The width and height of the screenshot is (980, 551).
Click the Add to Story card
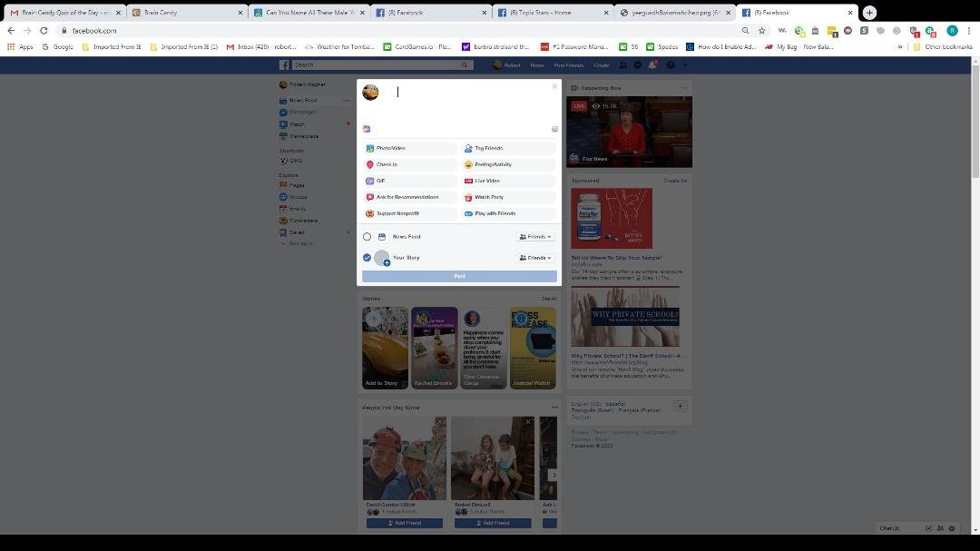point(385,348)
